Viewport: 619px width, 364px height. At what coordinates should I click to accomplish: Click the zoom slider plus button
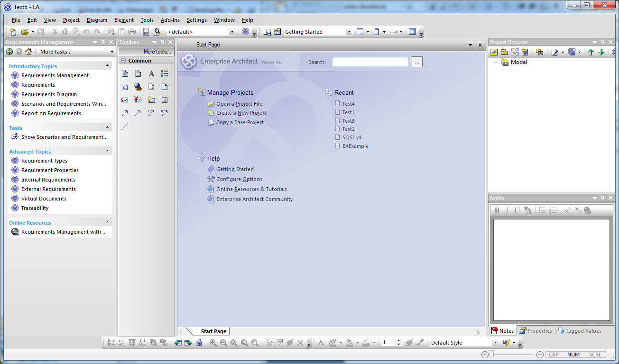click(x=540, y=355)
